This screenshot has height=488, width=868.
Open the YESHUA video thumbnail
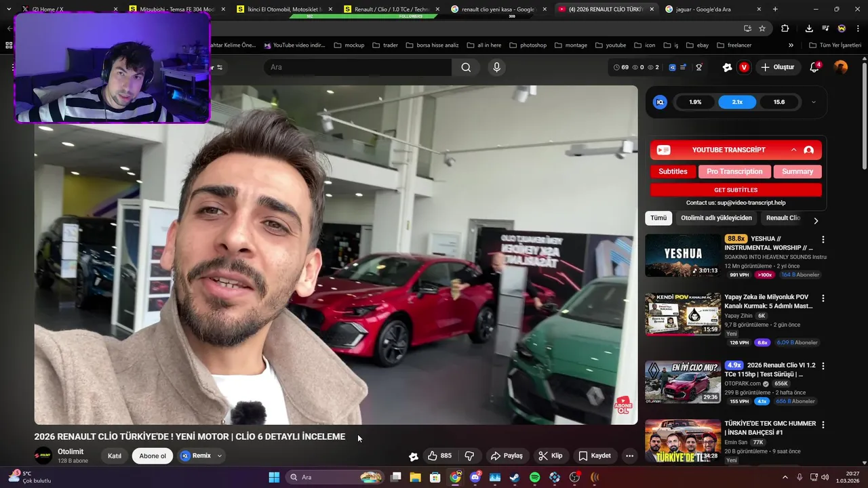pyautogui.click(x=683, y=256)
